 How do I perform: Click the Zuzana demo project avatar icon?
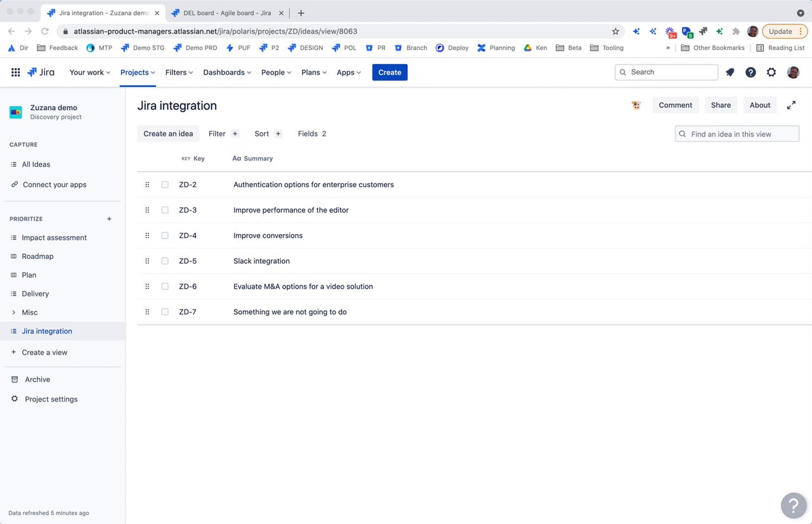(16, 112)
